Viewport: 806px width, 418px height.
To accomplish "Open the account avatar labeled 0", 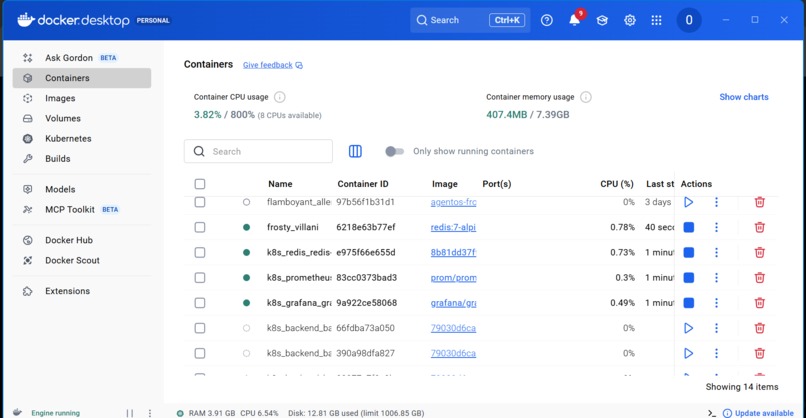I will pos(689,20).
